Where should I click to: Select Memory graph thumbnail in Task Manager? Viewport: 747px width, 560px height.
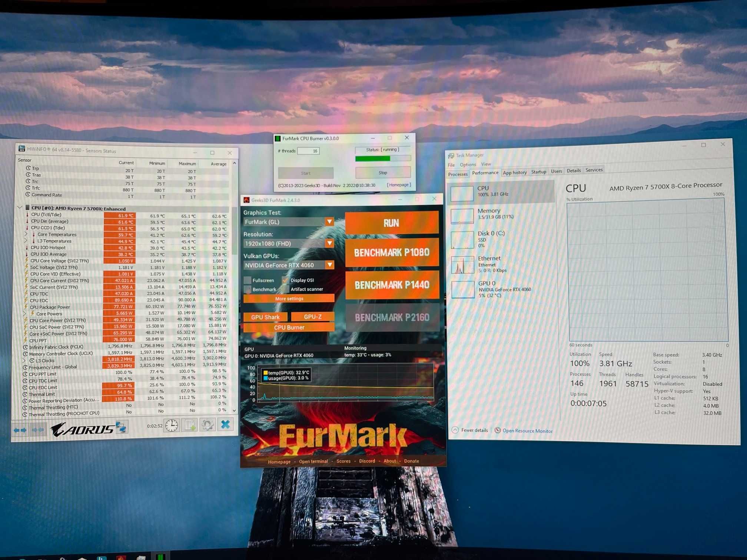coord(462,216)
